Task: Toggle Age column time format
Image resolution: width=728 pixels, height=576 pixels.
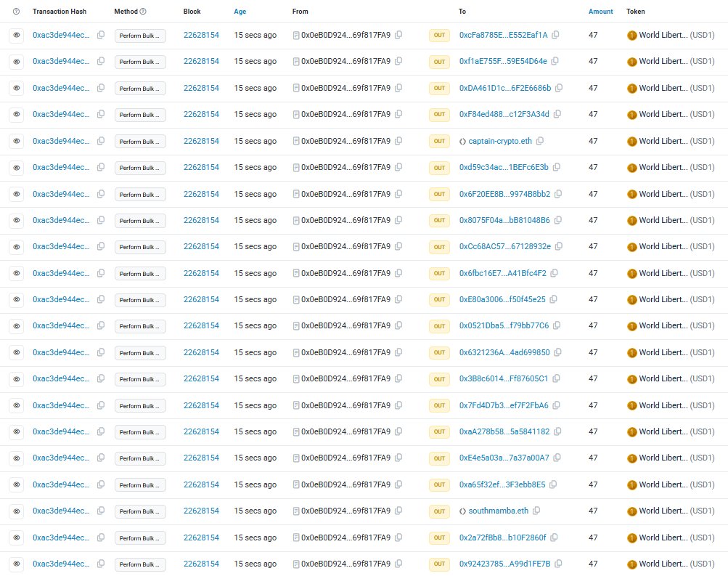Action: point(240,11)
